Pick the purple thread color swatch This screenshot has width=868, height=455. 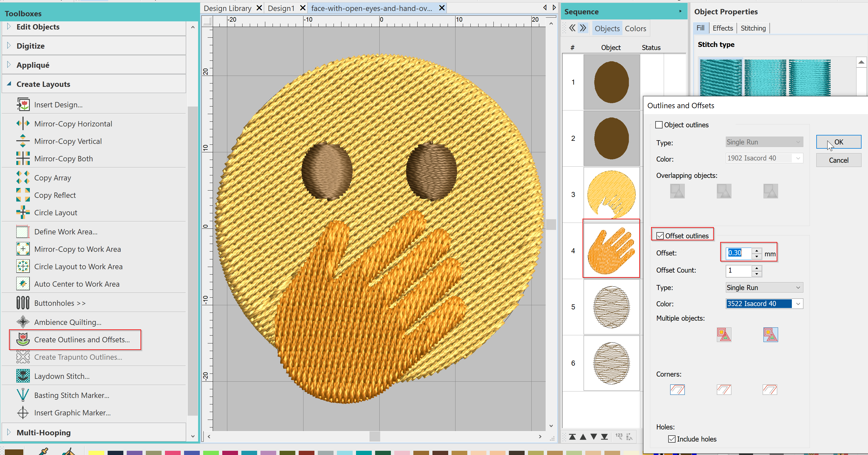(x=134, y=453)
